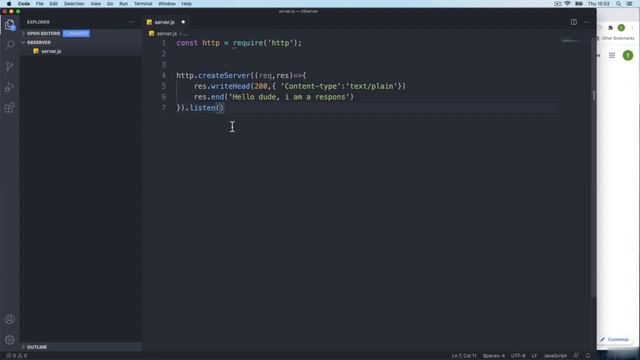Click server.js in the breadcrumb bar

pyautogui.click(x=167, y=33)
